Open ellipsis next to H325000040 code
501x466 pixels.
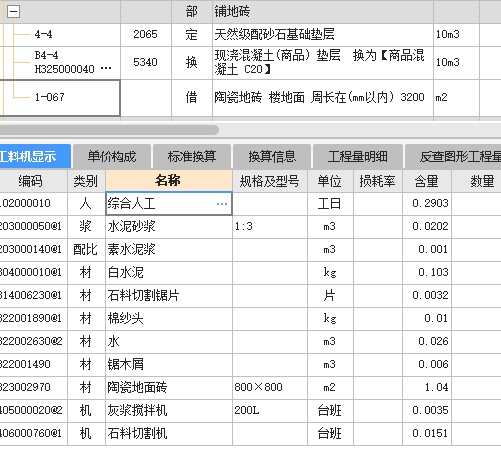[x=106, y=69]
